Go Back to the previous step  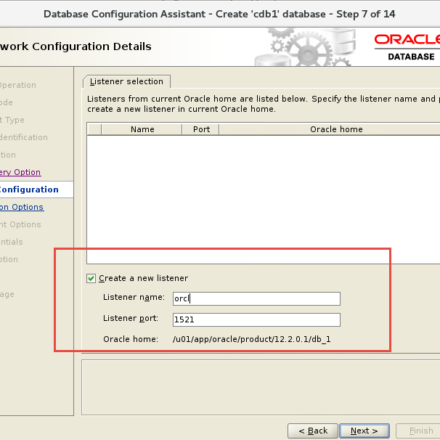click(313, 431)
